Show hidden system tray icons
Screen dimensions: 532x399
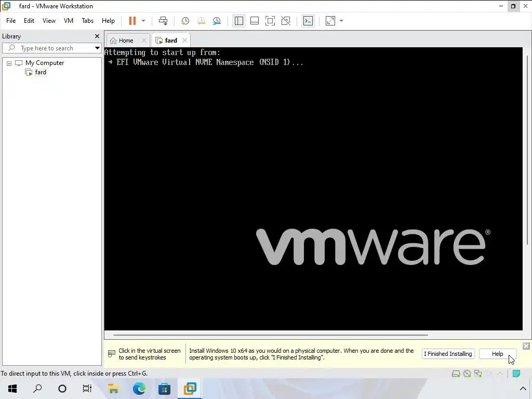tap(523, 389)
